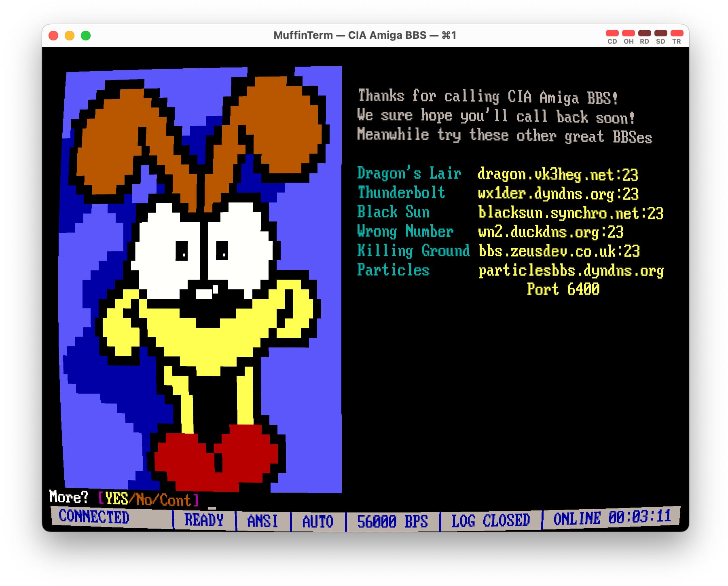Click the READY status field

coord(204,520)
